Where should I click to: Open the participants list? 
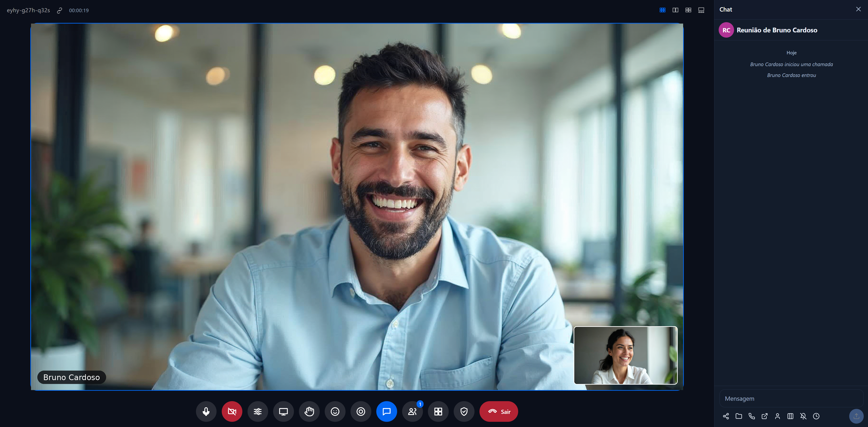(413, 411)
